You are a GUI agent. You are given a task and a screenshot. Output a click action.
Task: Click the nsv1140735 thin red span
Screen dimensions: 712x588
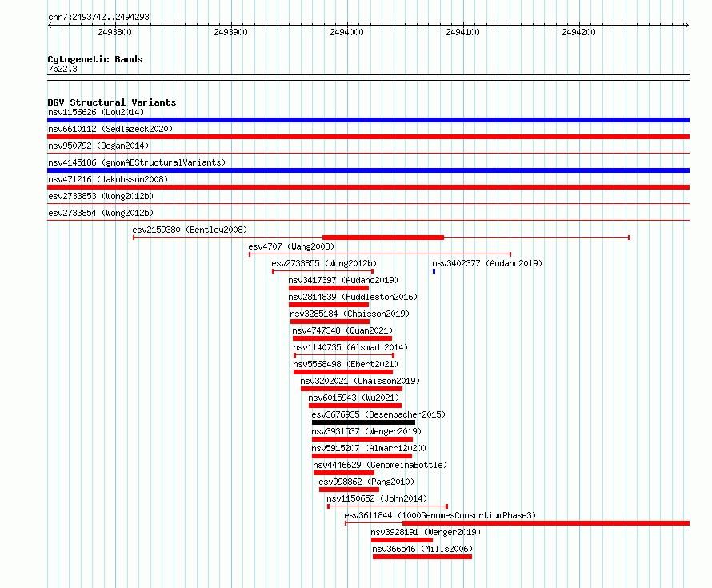click(x=344, y=355)
